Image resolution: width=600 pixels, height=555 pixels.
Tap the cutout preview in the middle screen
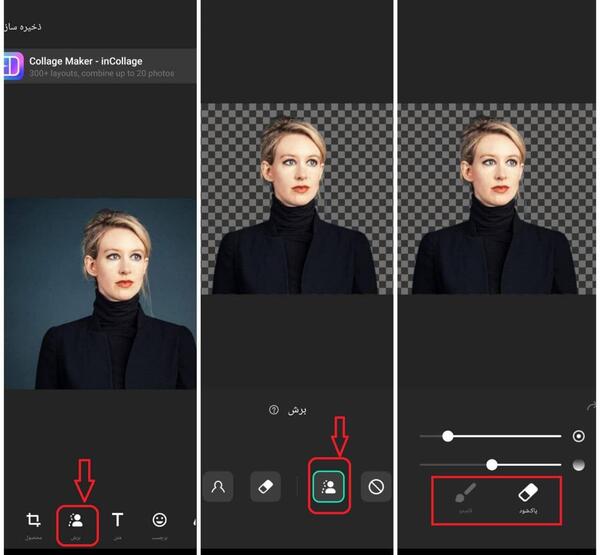[x=297, y=199]
